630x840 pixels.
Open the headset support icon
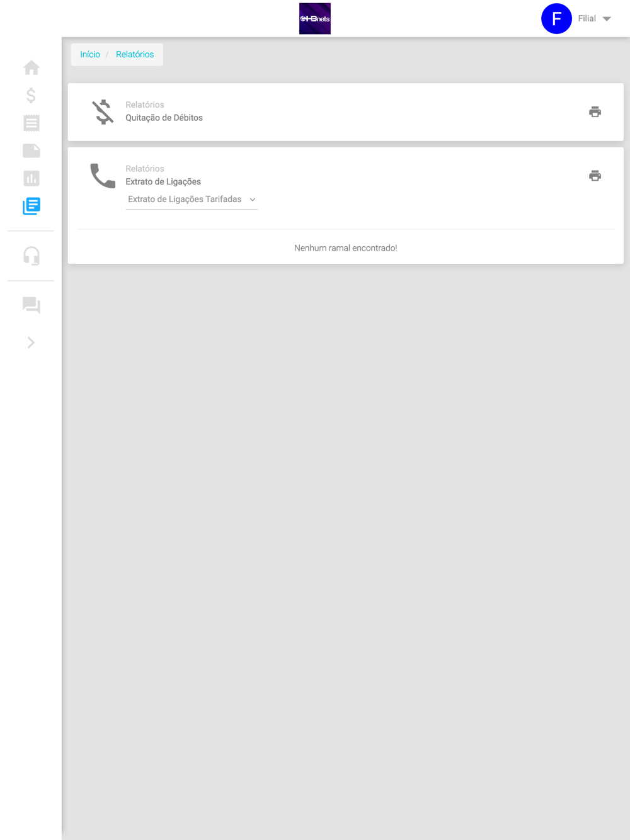point(31,256)
